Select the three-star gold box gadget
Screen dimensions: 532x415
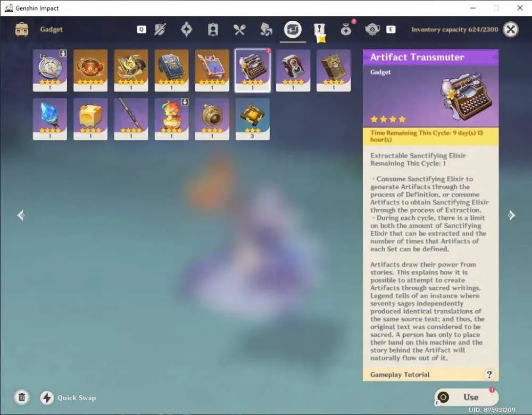pos(253,119)
